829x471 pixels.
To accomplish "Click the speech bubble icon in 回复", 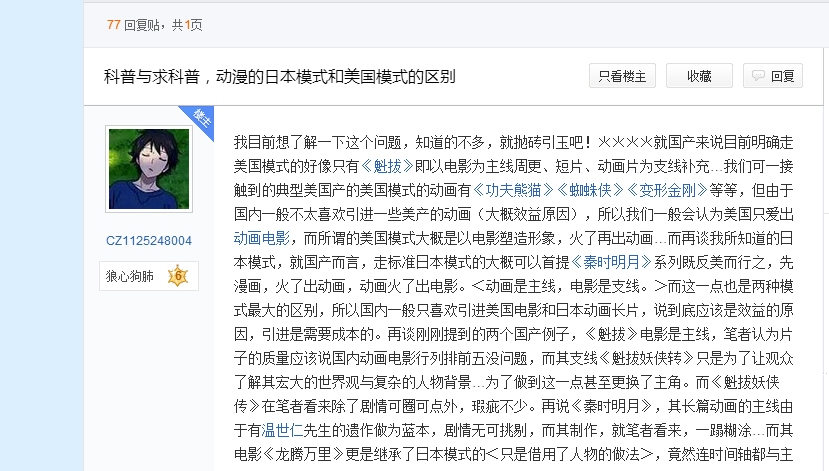I will click(x=758, y=76).
